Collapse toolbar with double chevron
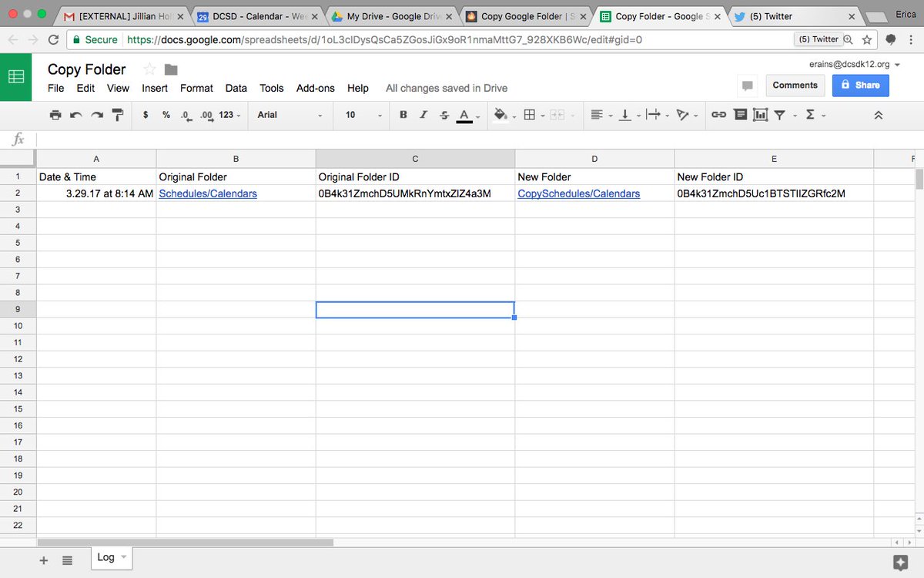Screen dimensions: 924x578 [879, 115]
